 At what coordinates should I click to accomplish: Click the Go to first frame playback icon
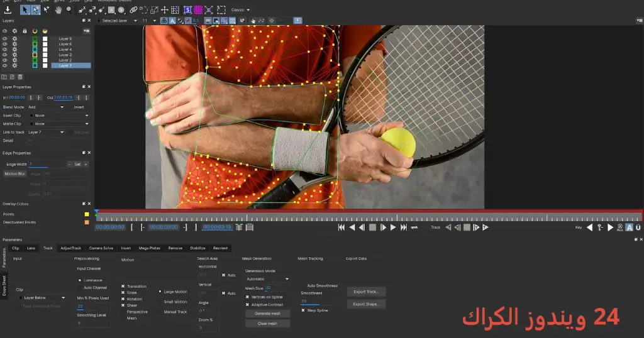pyautogui.click(x=341, y=227)
